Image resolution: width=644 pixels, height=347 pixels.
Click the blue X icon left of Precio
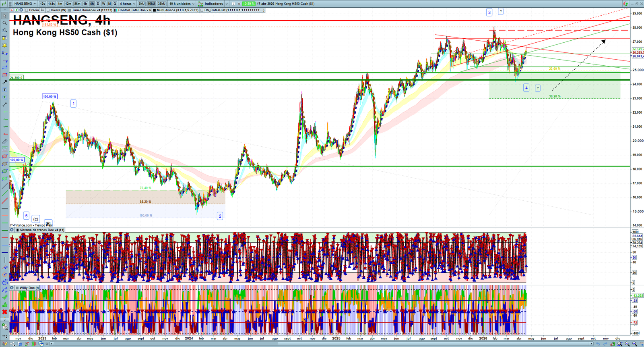pos(21,10)
